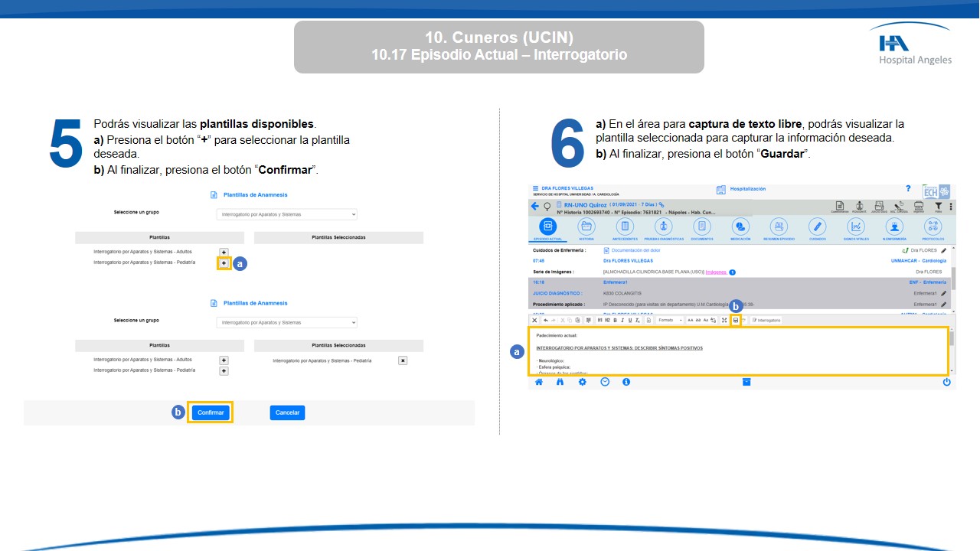980x551 pixels.
Task: Open the pink Imágenes link
Action: tap(716, 272)
